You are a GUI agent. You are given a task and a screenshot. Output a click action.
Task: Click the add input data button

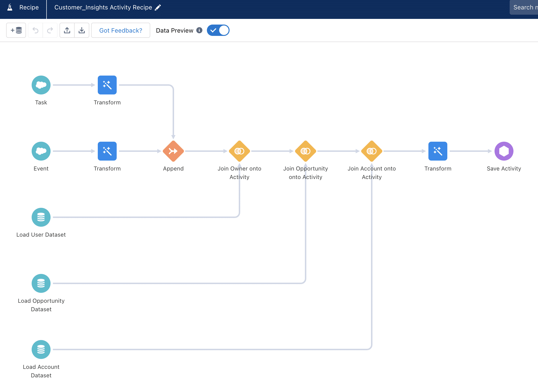[x=16, y=30]
